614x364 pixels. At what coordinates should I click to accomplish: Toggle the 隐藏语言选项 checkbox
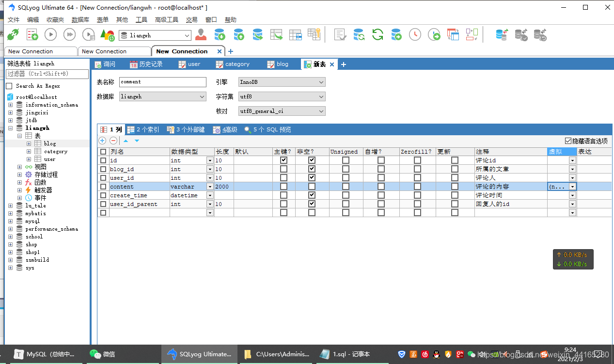[568, 141]
